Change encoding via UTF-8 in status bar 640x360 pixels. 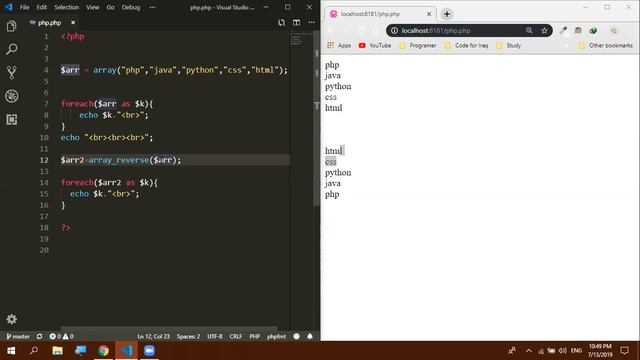coord(215,336)
